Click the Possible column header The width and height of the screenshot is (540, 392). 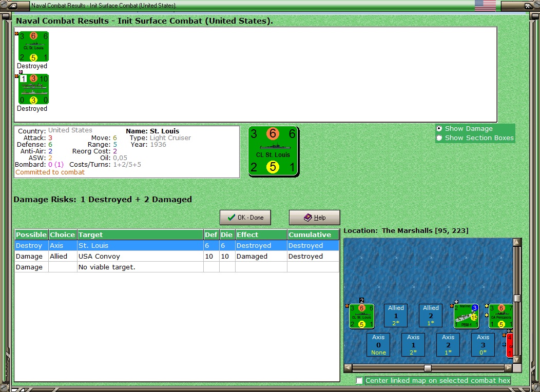coord(31,234)
